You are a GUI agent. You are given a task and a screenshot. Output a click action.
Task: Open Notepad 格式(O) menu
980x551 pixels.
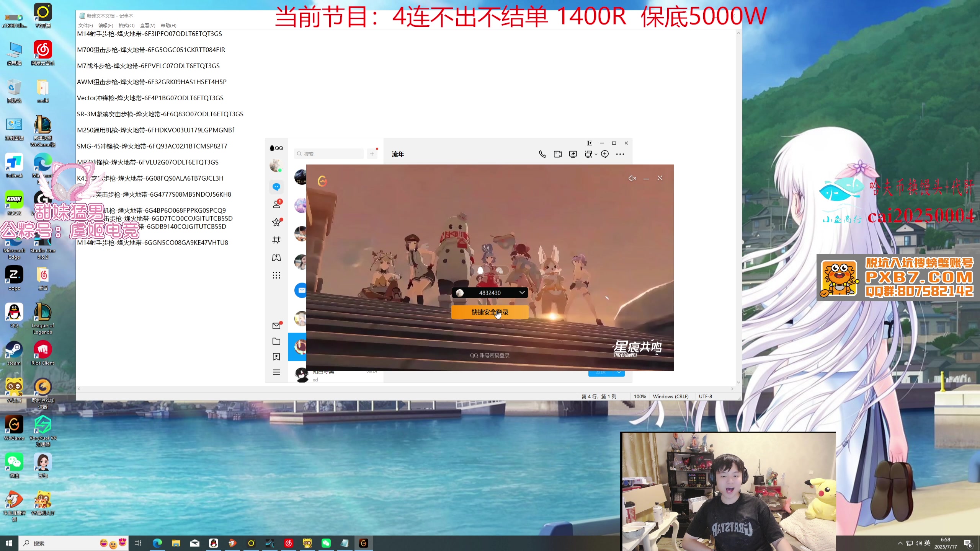pyautogui.click(x=127, y=25)
